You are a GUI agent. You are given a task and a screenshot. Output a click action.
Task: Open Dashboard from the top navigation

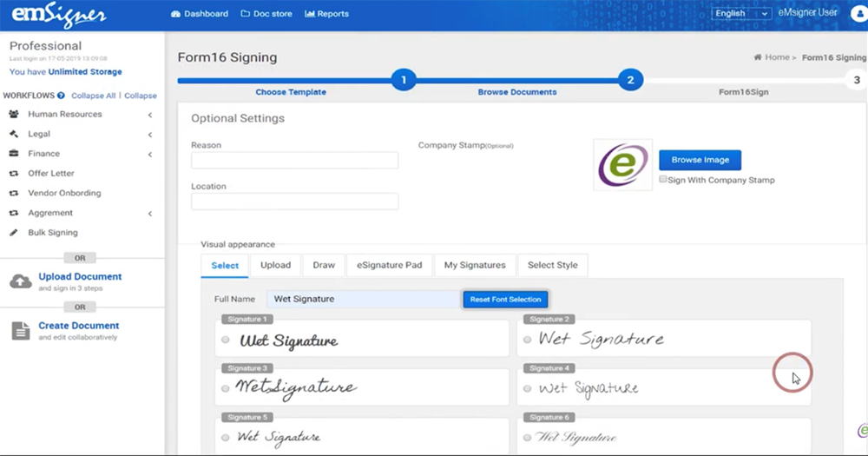200,14
